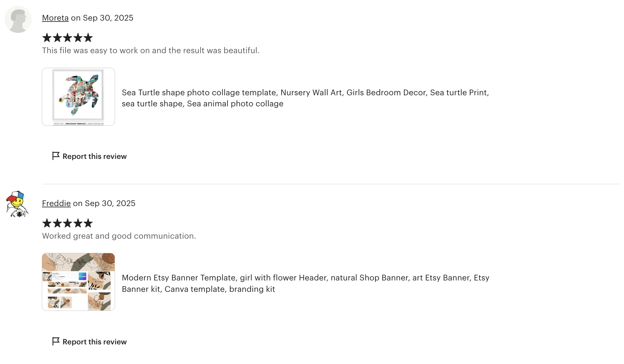The image size is (624, 364).
Task: Open Moreta's profile name link
Action: coord(55,18)
